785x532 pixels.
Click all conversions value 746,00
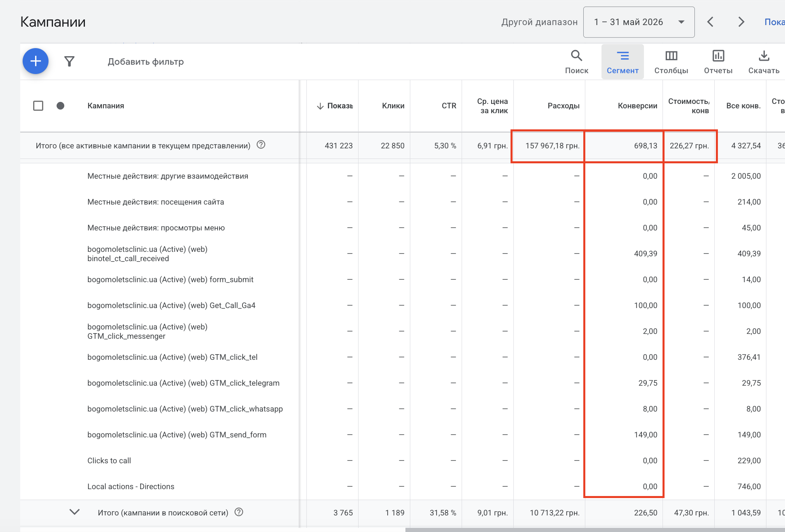749,486
